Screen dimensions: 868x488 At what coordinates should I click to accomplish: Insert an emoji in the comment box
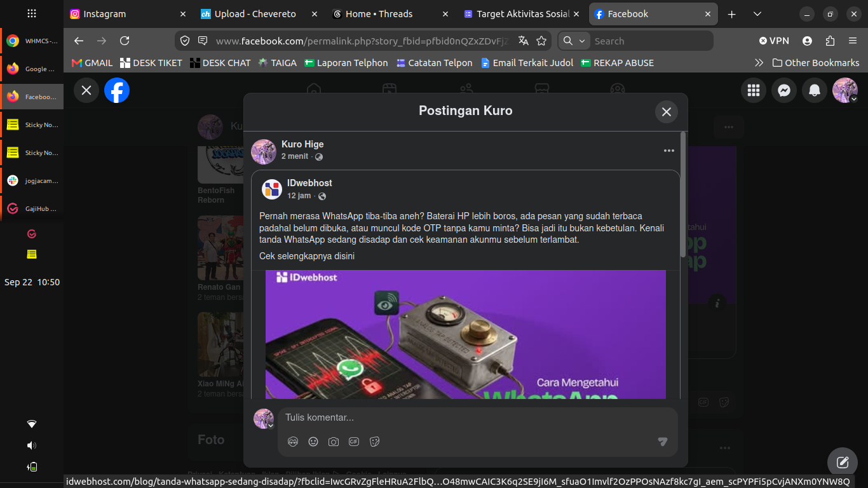point(313,442)
